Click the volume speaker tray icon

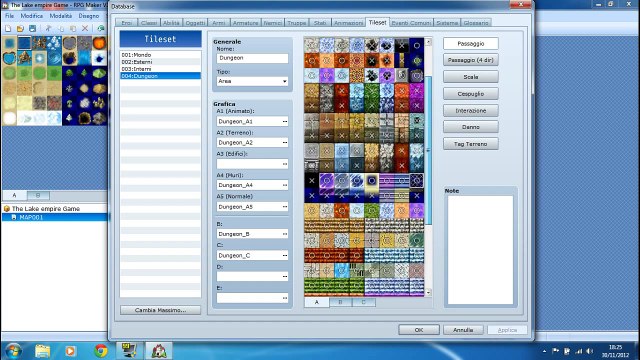click(x=589, y=351)
